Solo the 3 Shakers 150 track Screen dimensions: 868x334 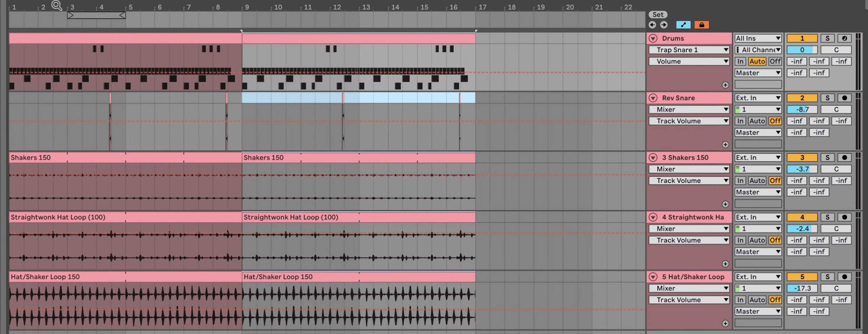tap(828, 157)
